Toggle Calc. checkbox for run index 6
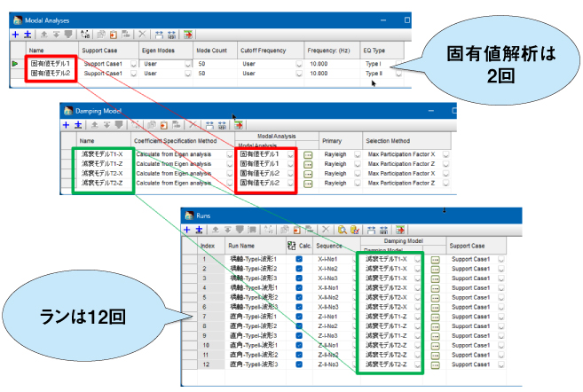 click(299, 307)
